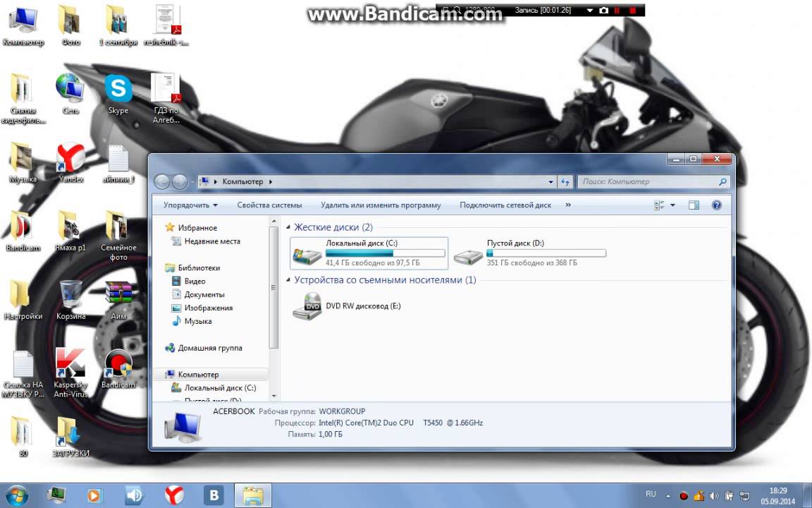Viewport: 812px width, 508px height.
Task: Stop the Bandicam recording
Action: [x=632, y=11]
